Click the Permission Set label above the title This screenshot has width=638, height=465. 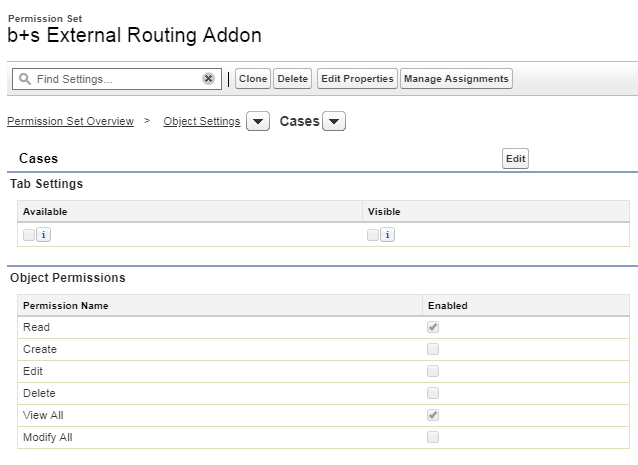(45, 19)
